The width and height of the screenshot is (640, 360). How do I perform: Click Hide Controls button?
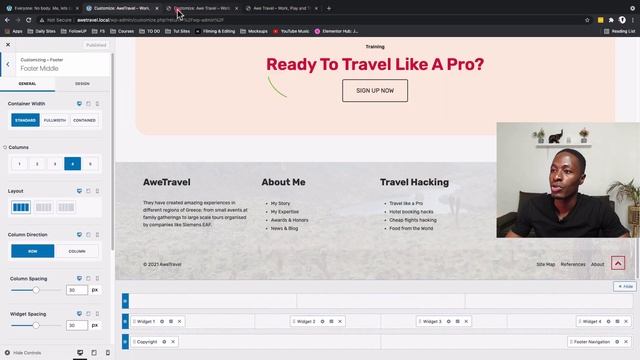pyautogui.click(x=23, y=353)
